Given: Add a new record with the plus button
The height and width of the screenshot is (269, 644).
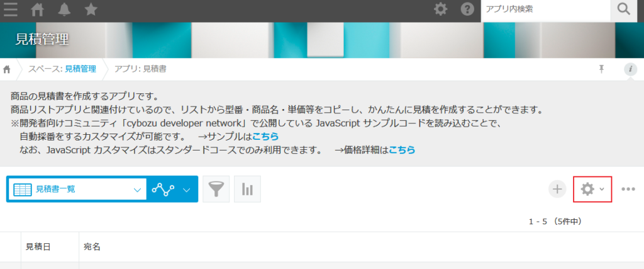Looking at the screenshot, I should click(x=557, y=189).
